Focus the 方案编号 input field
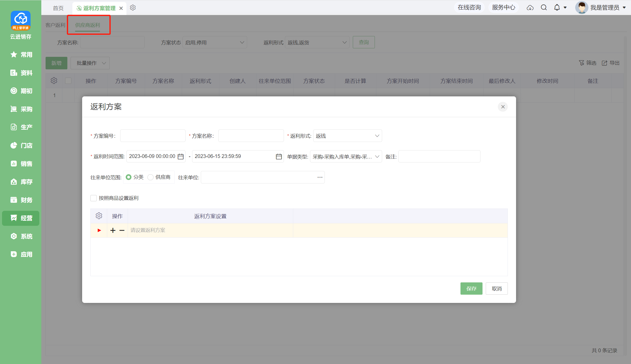 point(153,136)
